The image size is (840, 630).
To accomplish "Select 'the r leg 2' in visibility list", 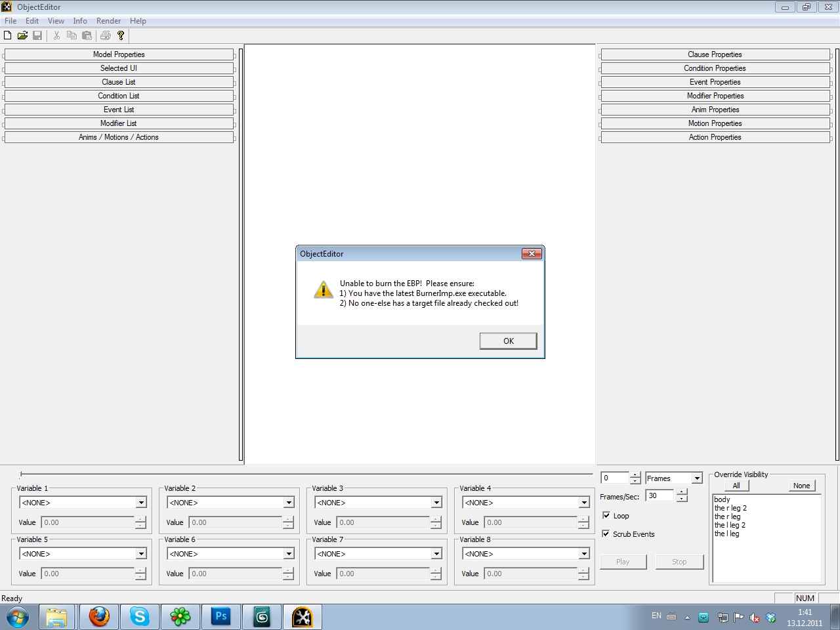I will (730, 508).
